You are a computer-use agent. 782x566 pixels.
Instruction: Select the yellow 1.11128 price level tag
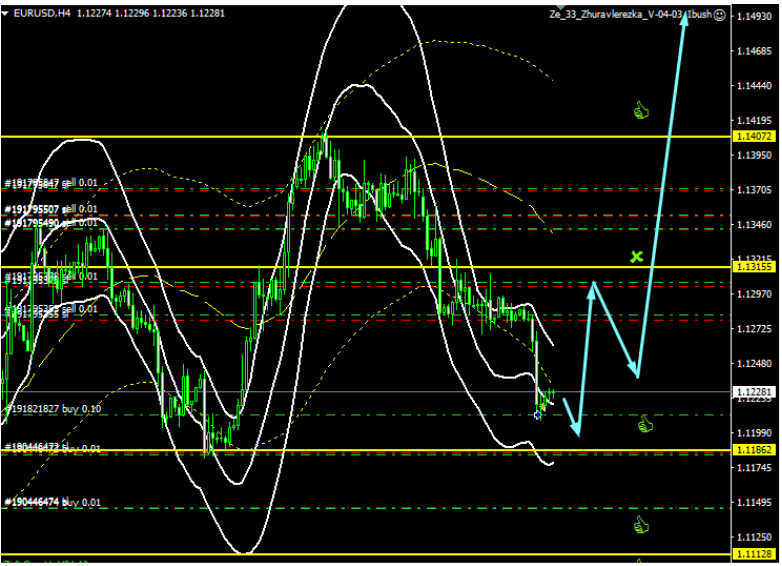752,554
